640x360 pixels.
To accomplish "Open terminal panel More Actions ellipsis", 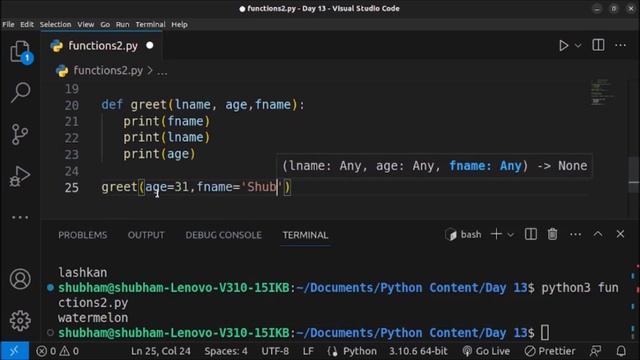I will pos(576,235).
